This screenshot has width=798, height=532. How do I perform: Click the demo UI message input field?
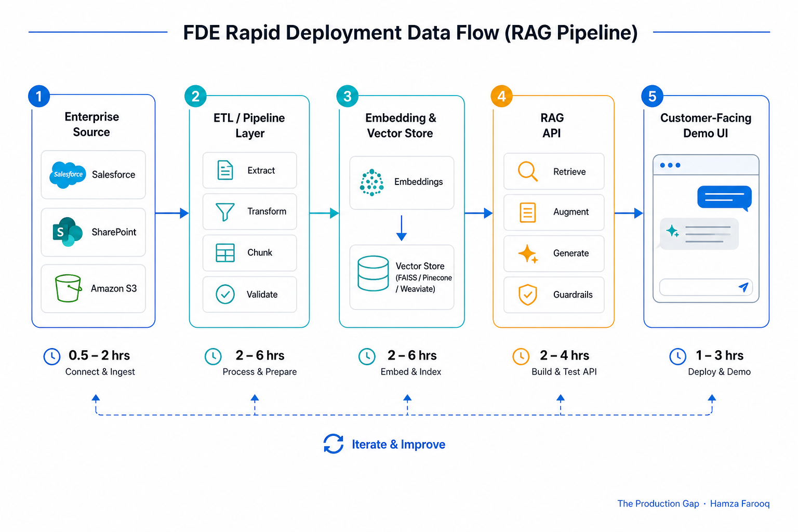(x=706, y=287)
